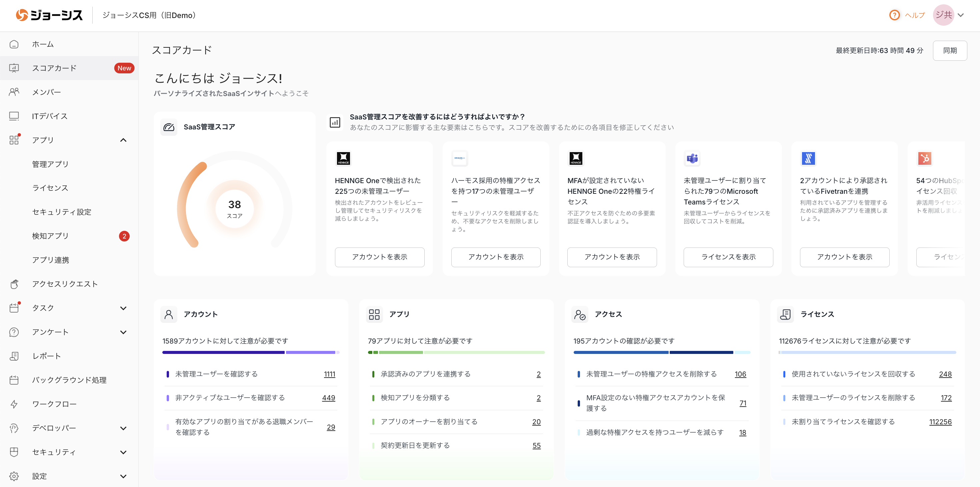The height and width of the screenshot is (487, 980).
Task: Open the 1111 未管理ユーザー count link
Action: 329,374
